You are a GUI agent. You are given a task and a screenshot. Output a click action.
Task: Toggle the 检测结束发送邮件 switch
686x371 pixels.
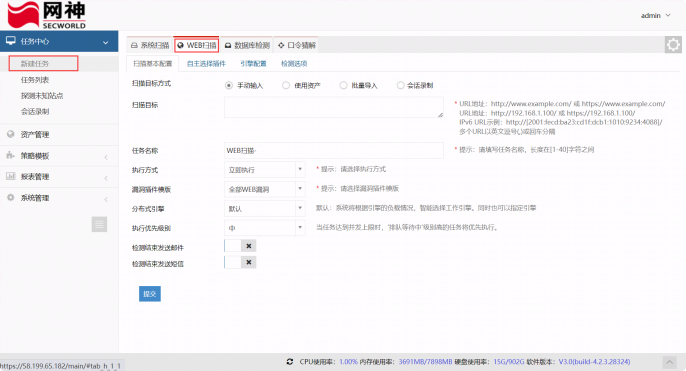pyautogui.click(x=240, y=246)
